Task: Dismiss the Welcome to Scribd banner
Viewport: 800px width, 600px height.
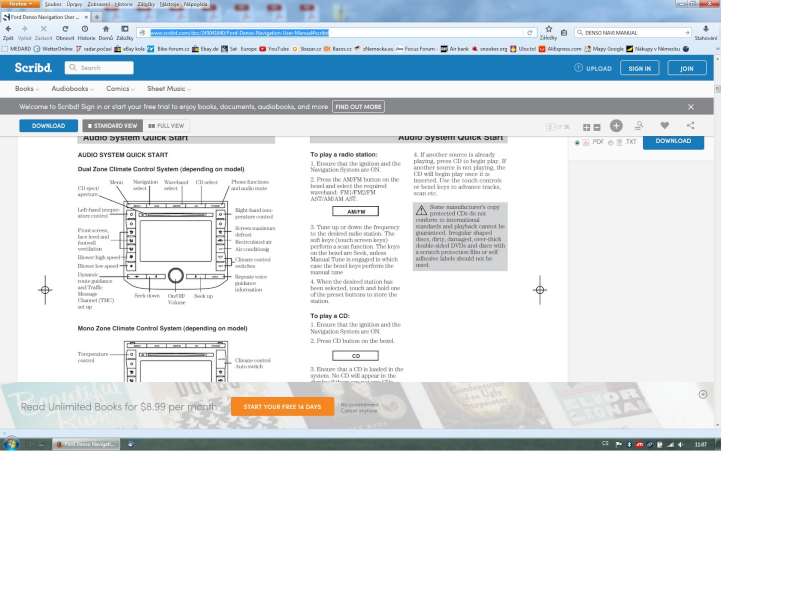Action: pyautogui.click(x=690, y=106)
